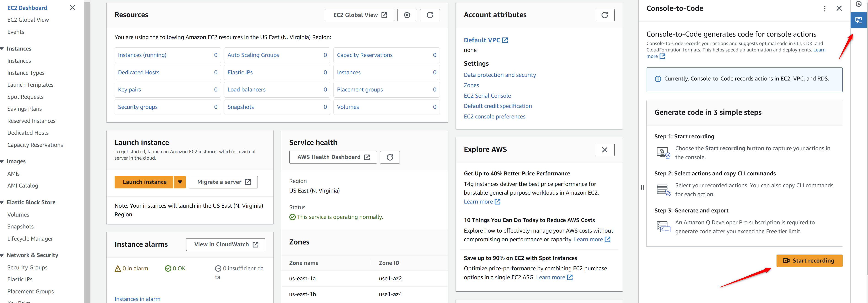Open Security groups resource tile
This screenshot has height=303, width=868.
167,107
